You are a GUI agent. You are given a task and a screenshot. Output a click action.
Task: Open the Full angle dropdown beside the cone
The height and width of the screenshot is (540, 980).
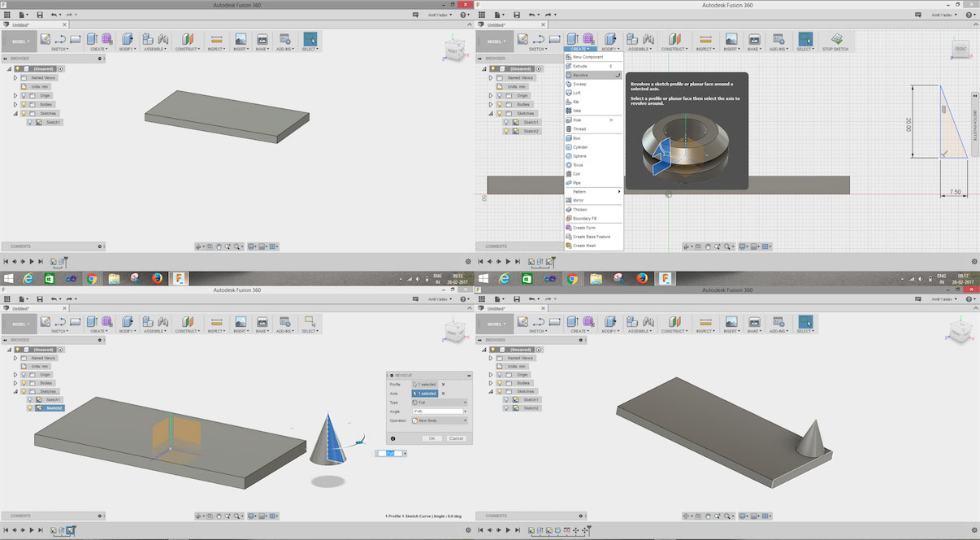(405, 453)
